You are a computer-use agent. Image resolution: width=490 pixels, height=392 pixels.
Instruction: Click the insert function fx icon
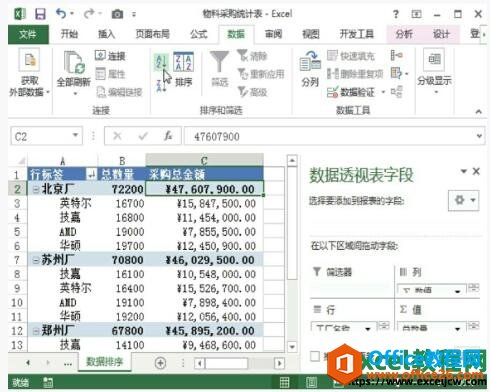tap(168, 136)
